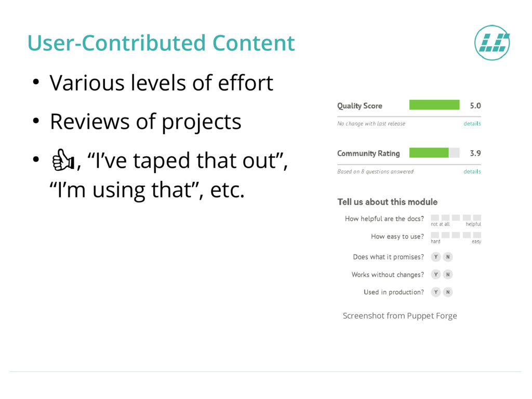Click the Linux Foundation logo icon
The width and height of the screenshot is (532, 399).
(x=492, y=43)
